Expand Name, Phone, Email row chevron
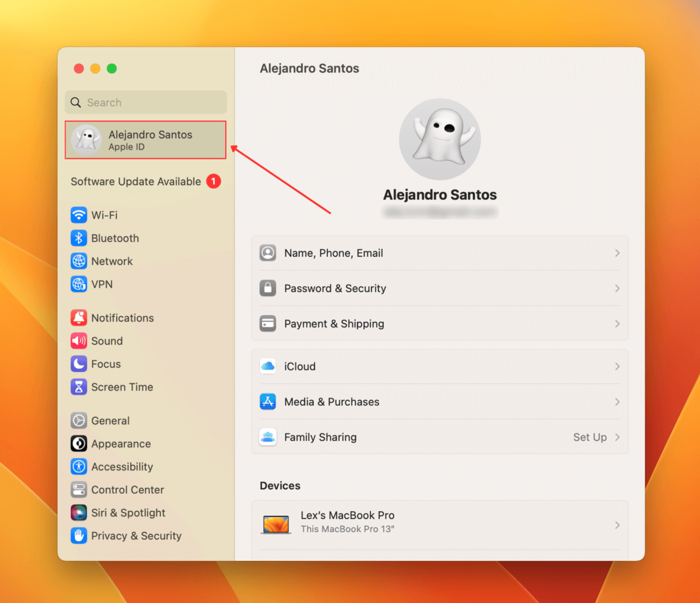 pyautogui.click(x=617, y=253)
